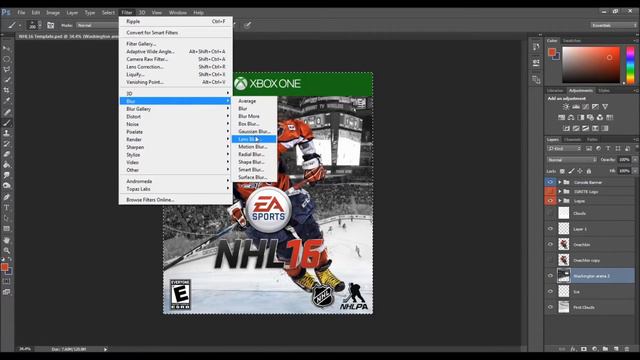The height and width of the screenshot is (360, 640).
Task: Open the Blur Gallery submenu
Action: 176,109
